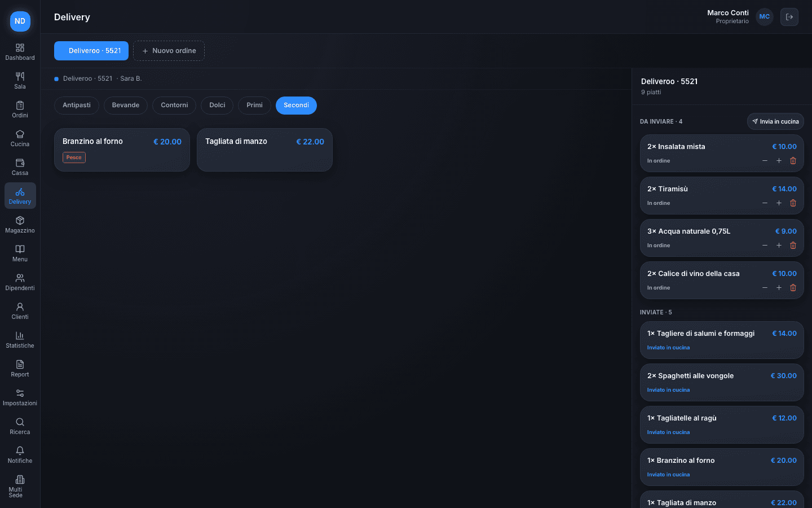This screenshot has width=812, height=508.
Task: Add Tagliata di manzo to the order
Action: (264, 150)
